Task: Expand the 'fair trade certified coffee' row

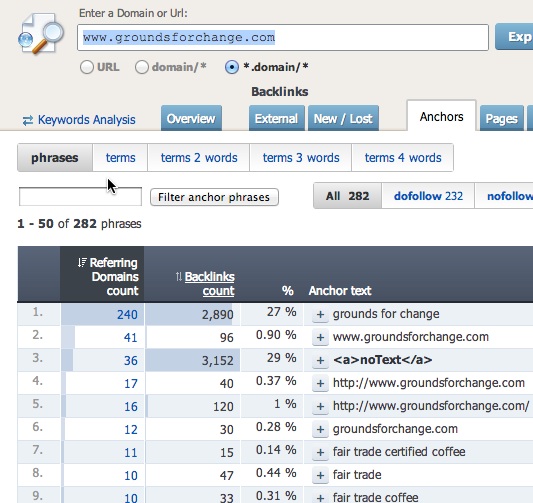Action: [320, 452]
